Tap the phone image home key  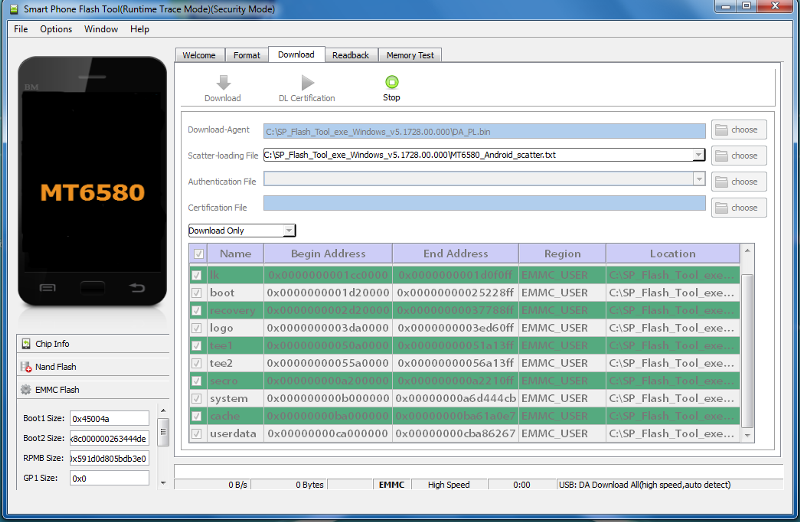[92, 288]
